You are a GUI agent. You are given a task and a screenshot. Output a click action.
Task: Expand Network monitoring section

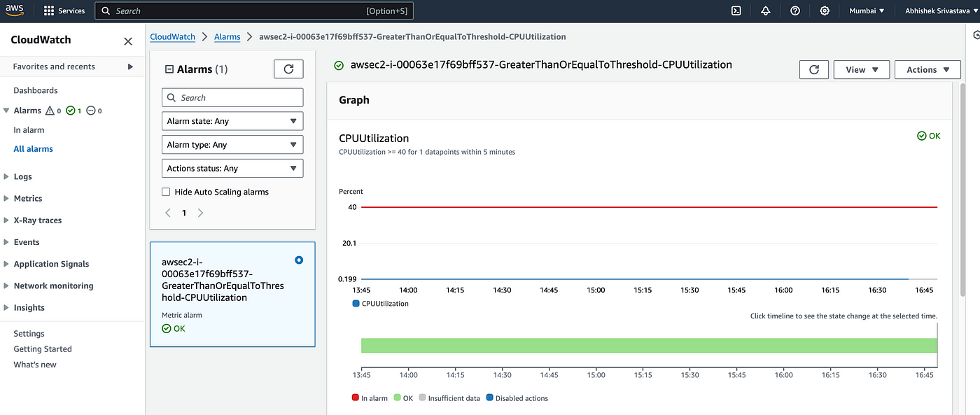pos(6,286)
